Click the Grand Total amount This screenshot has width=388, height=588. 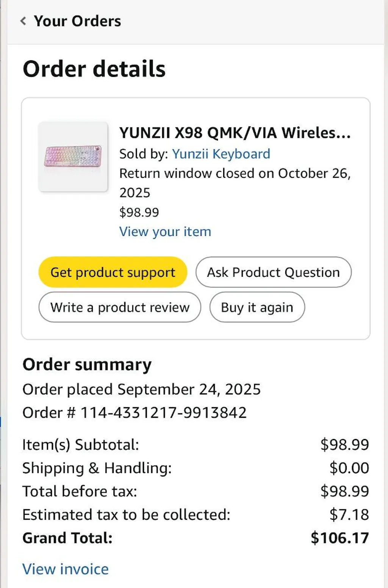click(x=340, y=538)
